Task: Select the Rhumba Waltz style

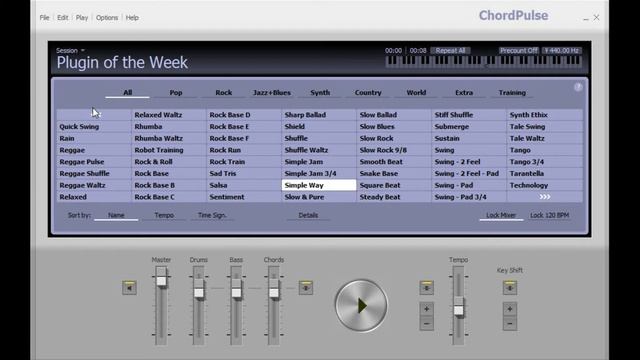Action: point(169,138)
